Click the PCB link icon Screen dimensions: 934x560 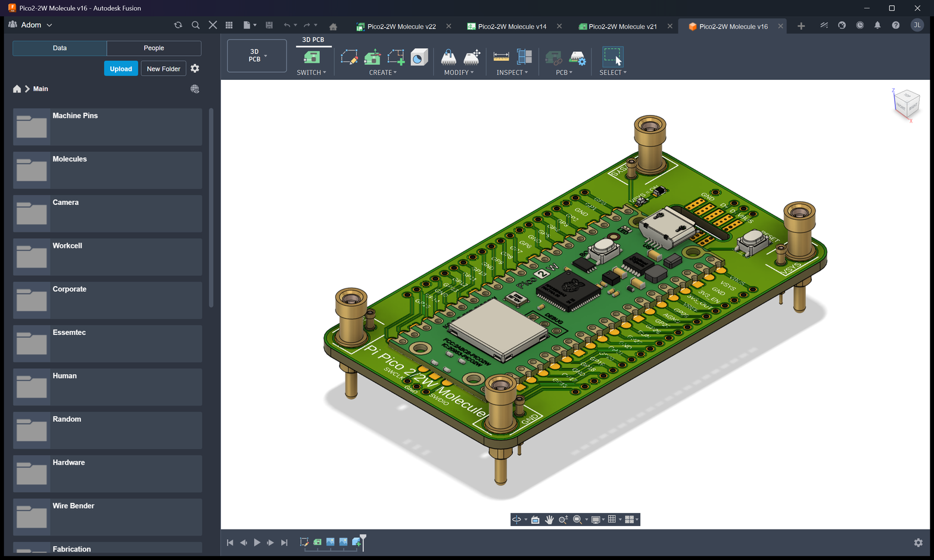pyautogui.click(x=553, y=57)
